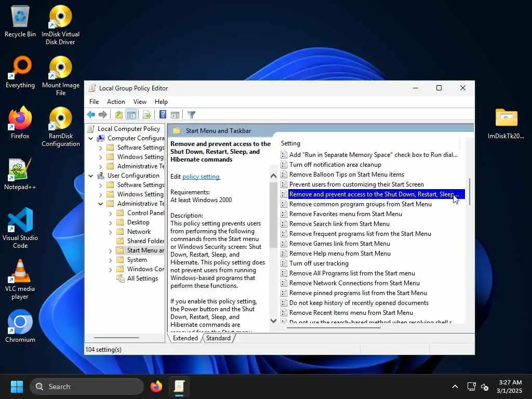Collapse the Computer Configuration tree node

coord(90,138)
